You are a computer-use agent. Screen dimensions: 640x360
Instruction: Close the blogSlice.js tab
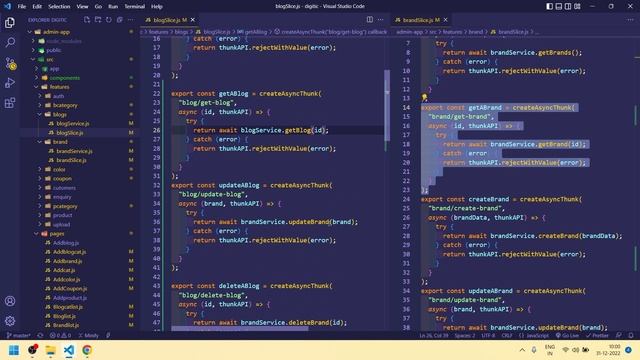click(x=193, y=20)
